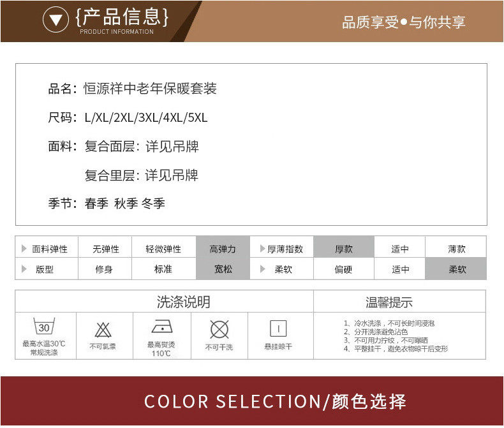The width and height of the screenshot is (504, 428).
Task: Click the 最高熨烫 110℃ label
Action: (161, 349)
